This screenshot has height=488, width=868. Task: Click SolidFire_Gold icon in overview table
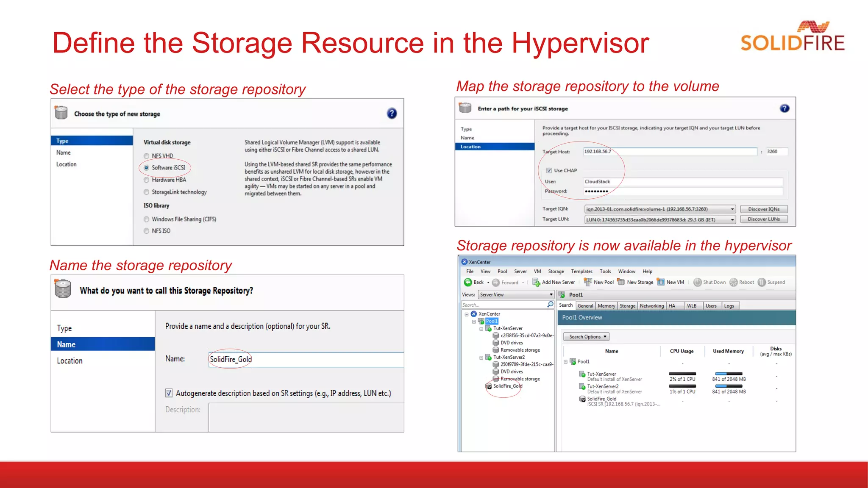582,399
